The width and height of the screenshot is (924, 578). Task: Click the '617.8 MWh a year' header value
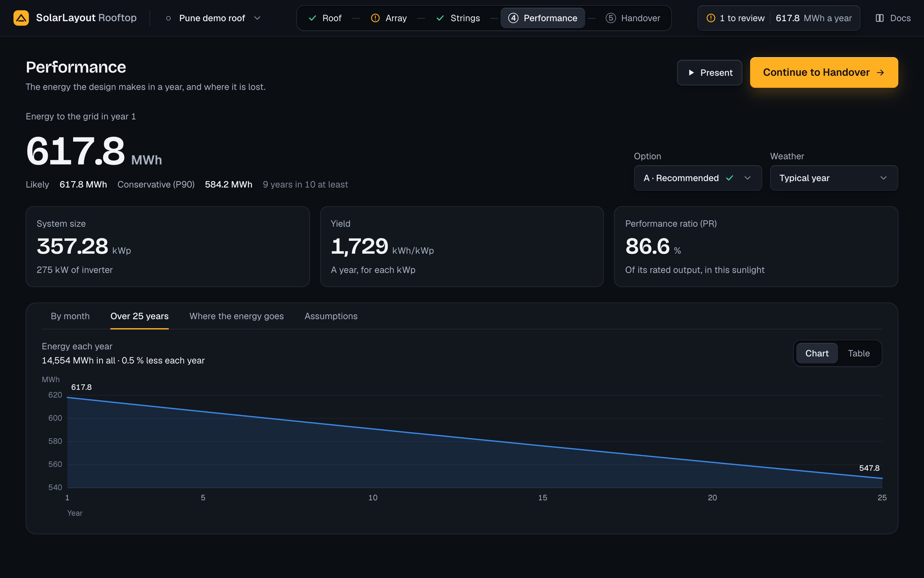tap(813, 18)
